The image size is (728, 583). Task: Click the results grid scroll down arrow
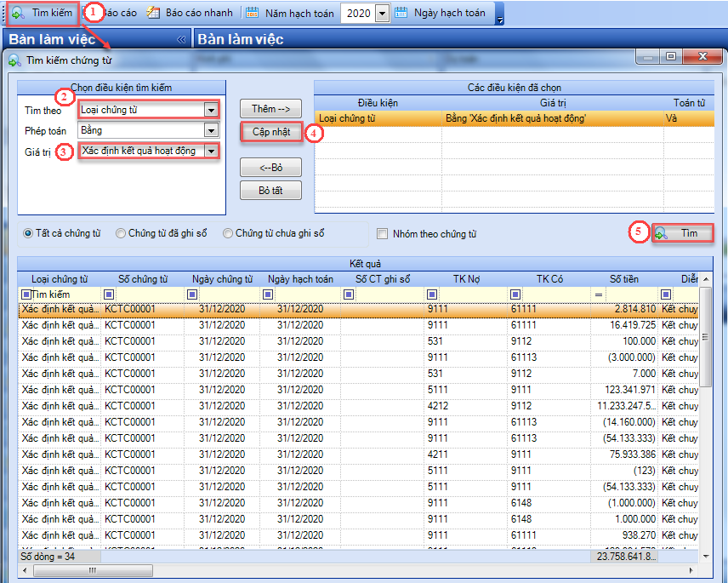click(706, 556)
